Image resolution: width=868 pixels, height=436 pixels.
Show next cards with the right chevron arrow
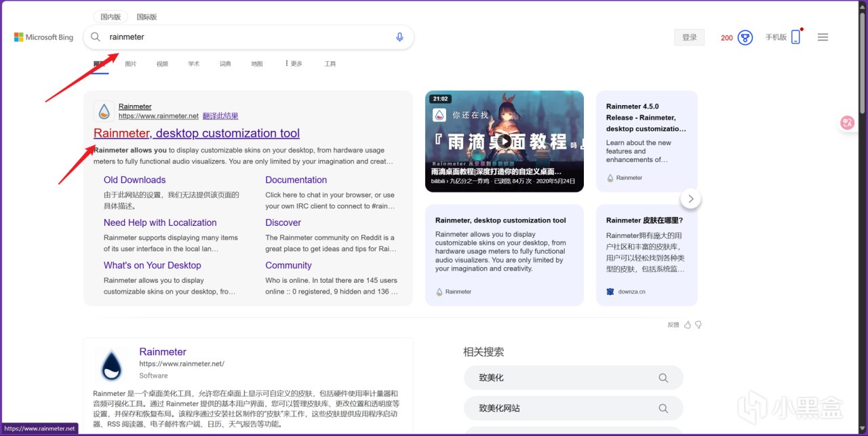(690, 199)
